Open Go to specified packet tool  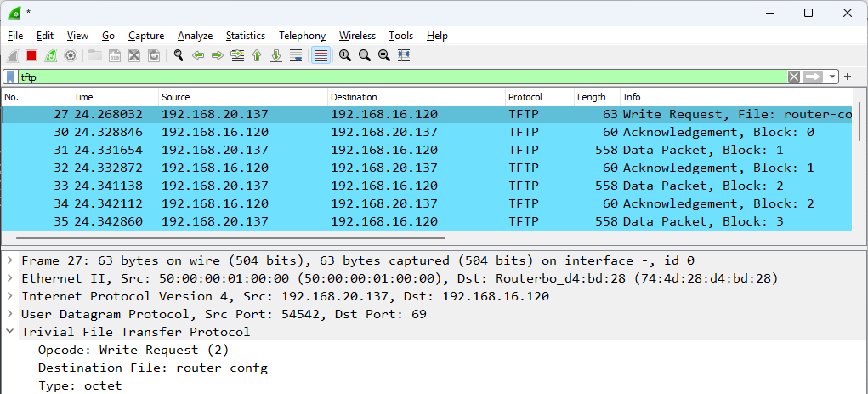[x=237, y=55]
